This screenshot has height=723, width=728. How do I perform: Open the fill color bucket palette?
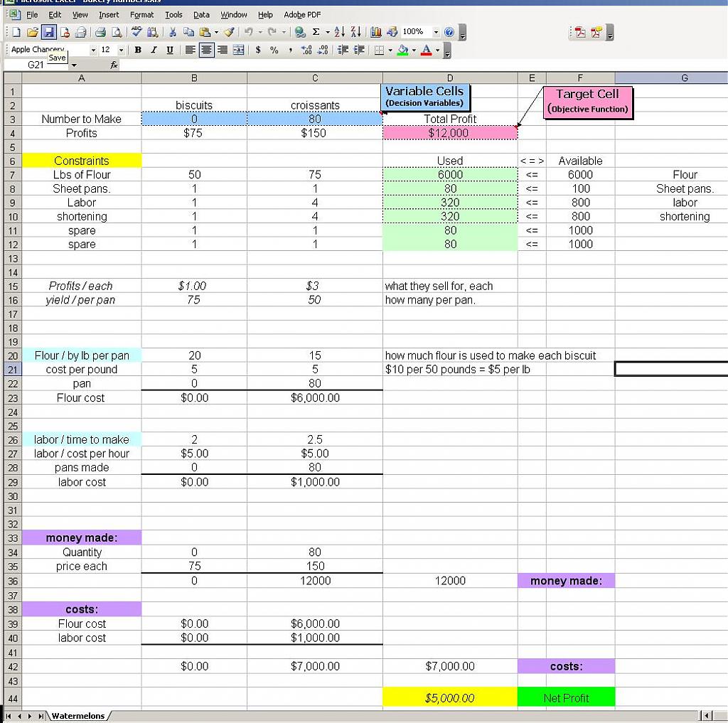tap(414, 50)
